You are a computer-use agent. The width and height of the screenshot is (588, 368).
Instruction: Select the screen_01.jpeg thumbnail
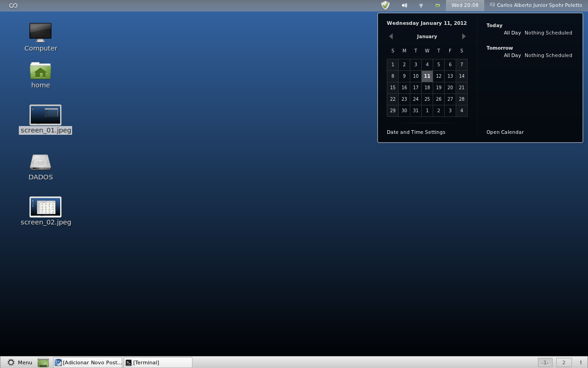coord(45,115)
